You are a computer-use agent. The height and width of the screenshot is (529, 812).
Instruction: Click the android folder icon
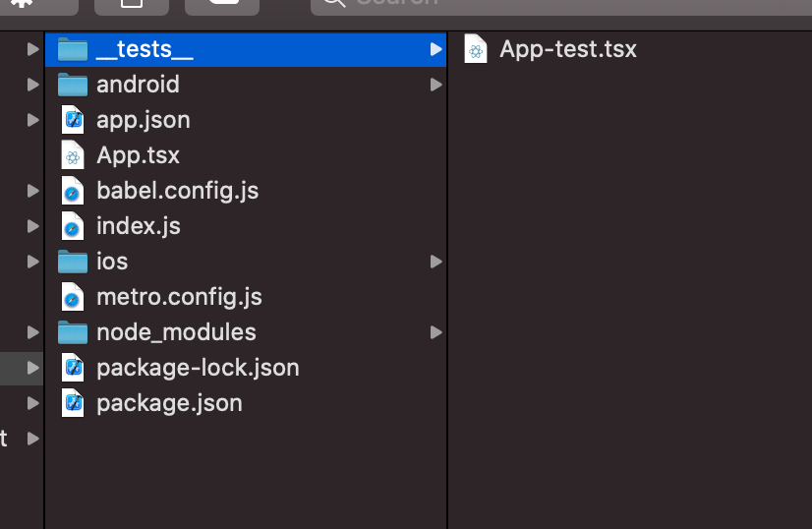tap(73, 85)
